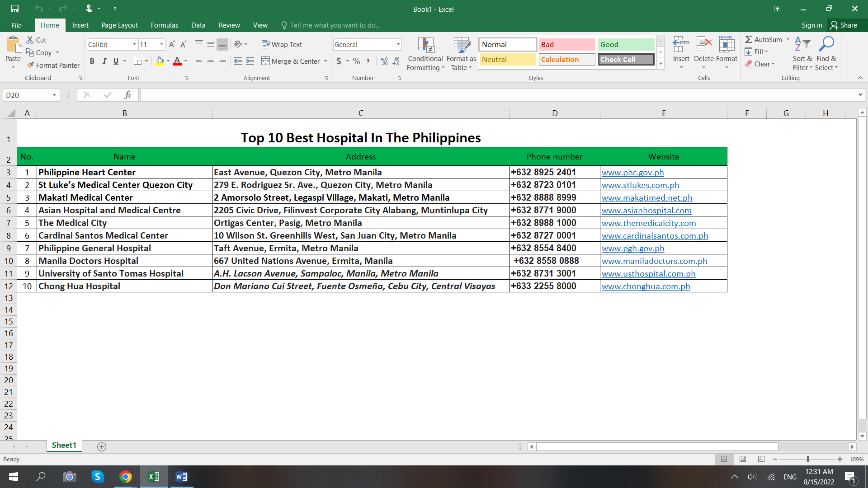Click the Increase Indent icon
Image resolution: width=868 pixels, height=488 pixels.
250,61
